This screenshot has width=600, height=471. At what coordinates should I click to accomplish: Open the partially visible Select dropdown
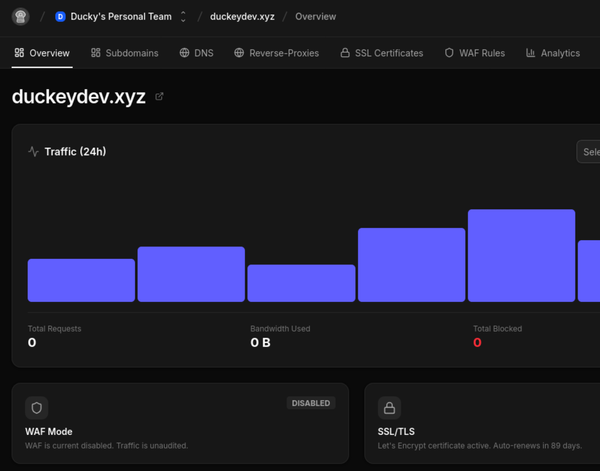pyautogui.click(x=589, y=152)
